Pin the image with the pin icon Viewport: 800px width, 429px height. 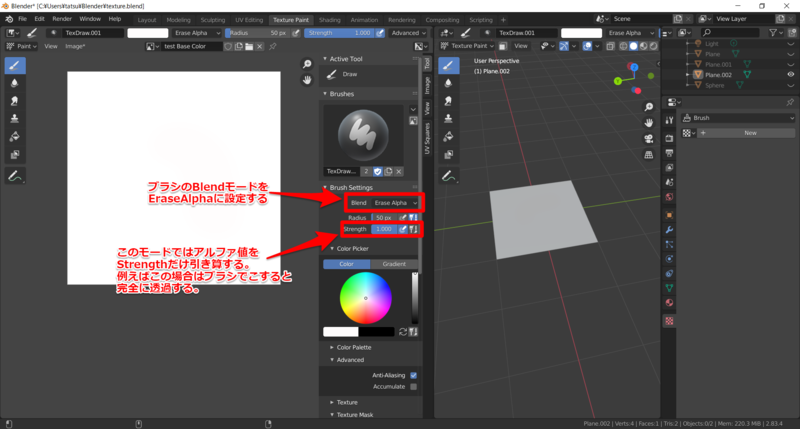click(x=273, y=46)
